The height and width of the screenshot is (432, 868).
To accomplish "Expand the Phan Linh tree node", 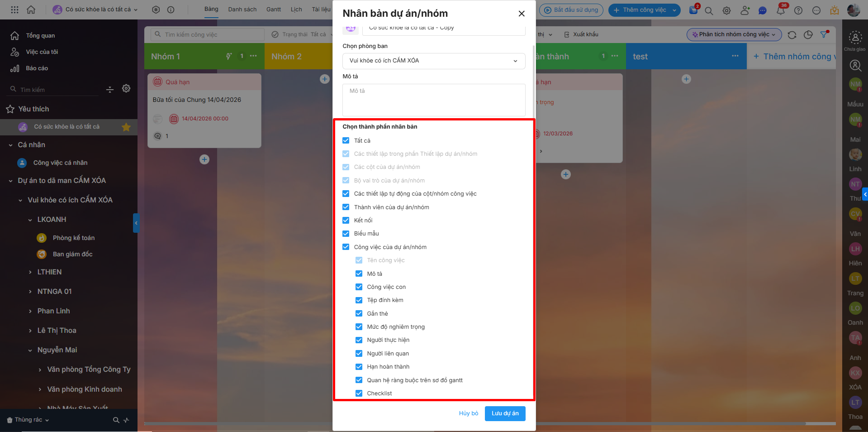I will [30, 311].
